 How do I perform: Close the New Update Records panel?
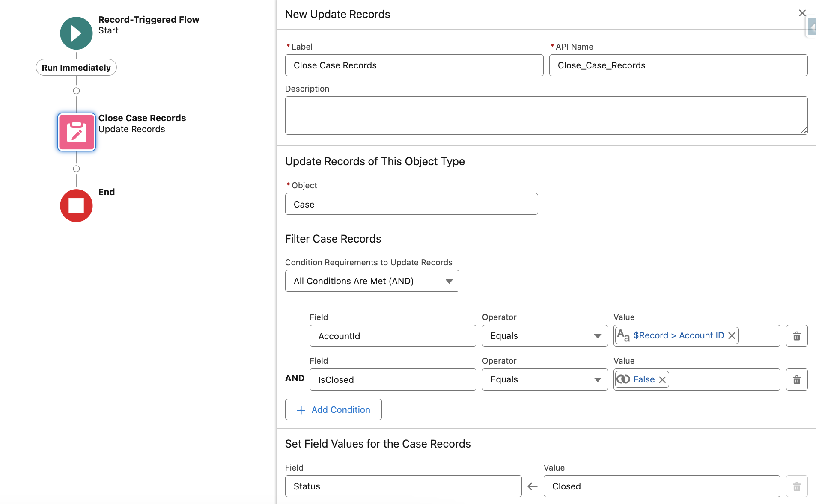point(802,13)
